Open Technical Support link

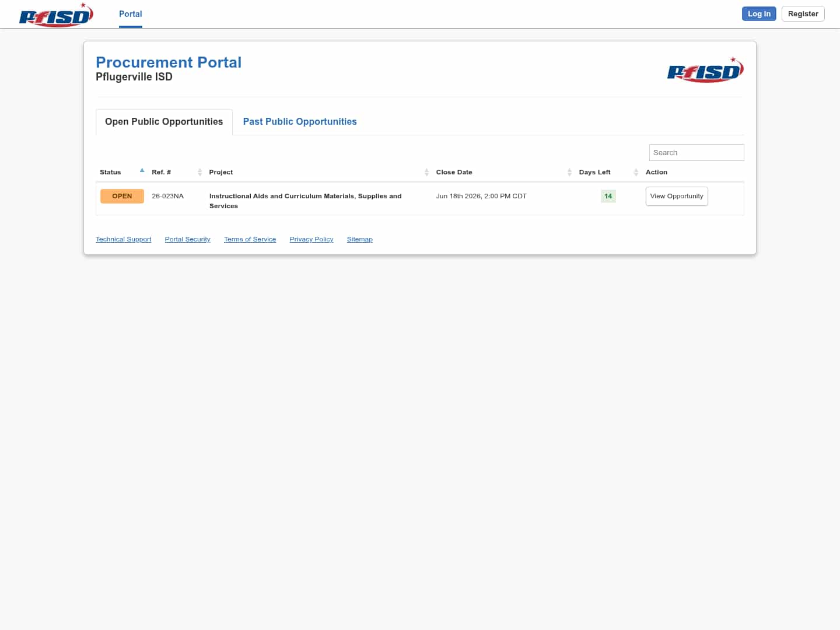coord(123,239)
